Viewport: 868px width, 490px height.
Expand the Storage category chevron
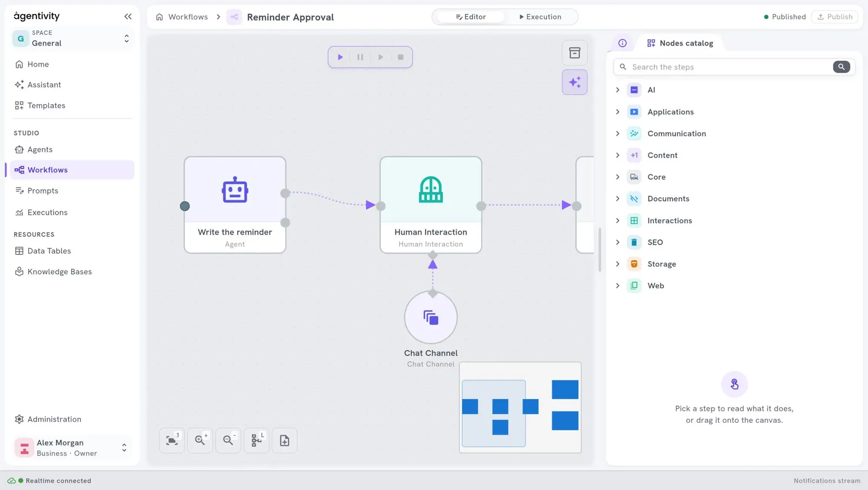617,264
